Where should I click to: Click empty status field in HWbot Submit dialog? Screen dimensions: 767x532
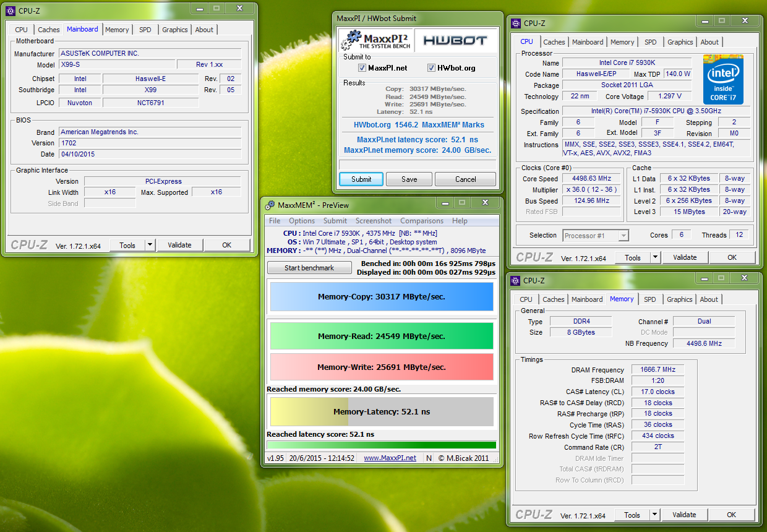418,165
